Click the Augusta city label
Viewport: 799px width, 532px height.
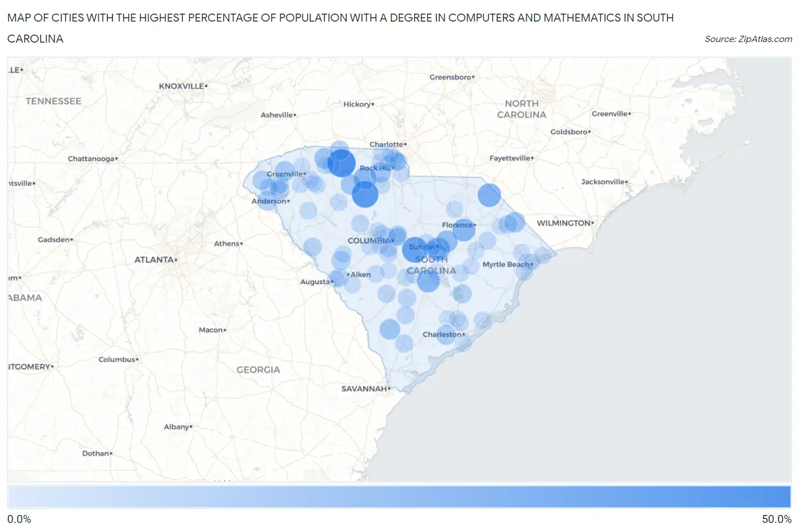[317, 282]
